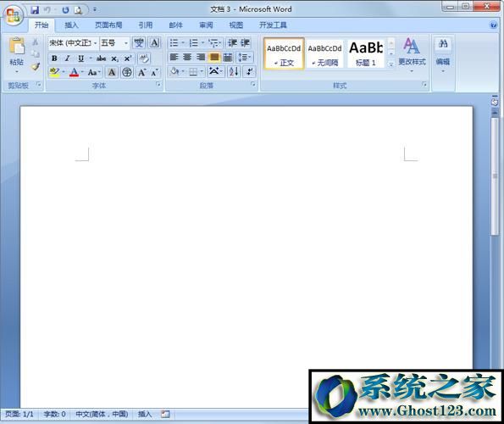Click the phonetic guide 文 icon
This screenshot has height=424, width=504.
[x=139, y=42]
